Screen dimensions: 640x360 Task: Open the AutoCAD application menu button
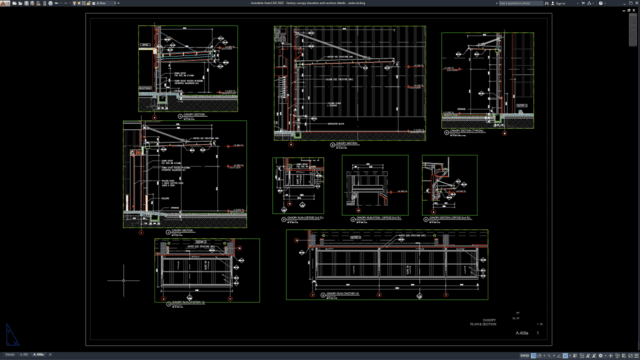[x=5, y=3]
